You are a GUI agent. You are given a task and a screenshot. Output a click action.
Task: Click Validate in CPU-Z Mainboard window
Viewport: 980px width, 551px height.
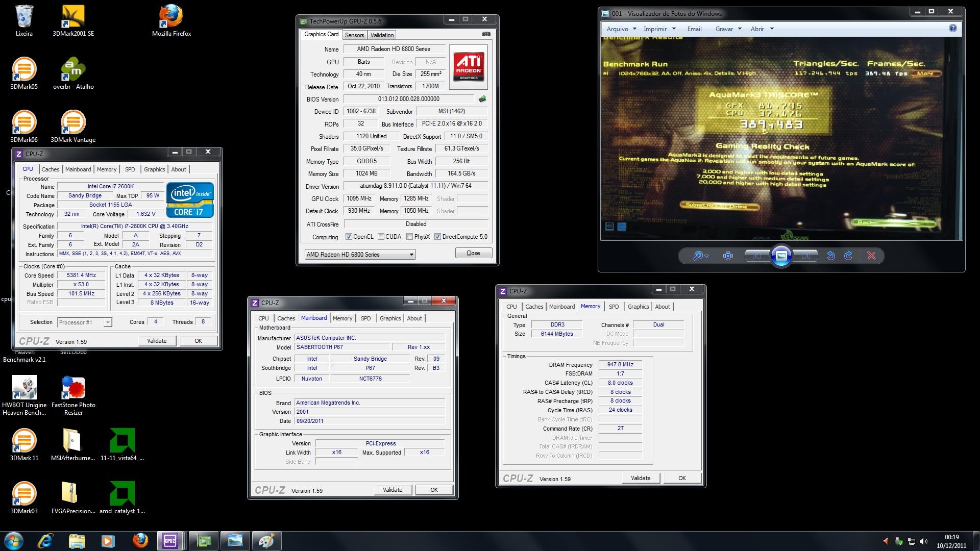tap(393, 490)
